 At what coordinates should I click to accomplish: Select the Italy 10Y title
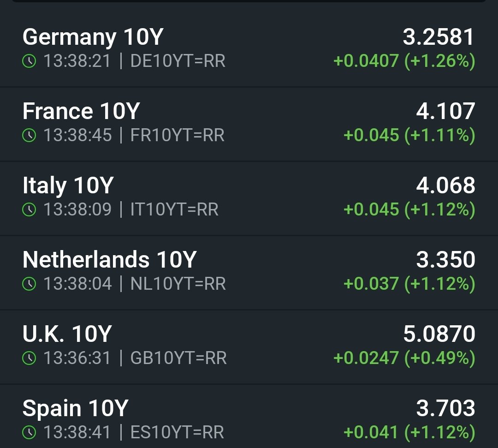tap(68, 185)
